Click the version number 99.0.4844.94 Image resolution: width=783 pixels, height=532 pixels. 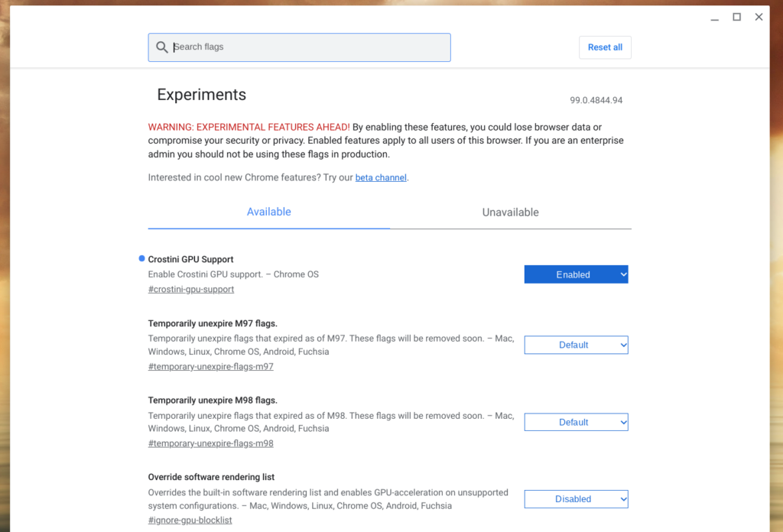pos(596,100)
